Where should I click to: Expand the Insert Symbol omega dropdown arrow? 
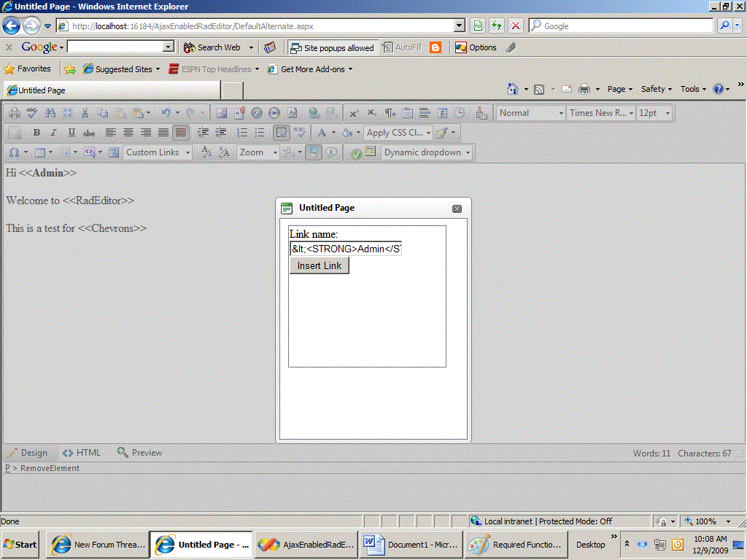point(26,152)
